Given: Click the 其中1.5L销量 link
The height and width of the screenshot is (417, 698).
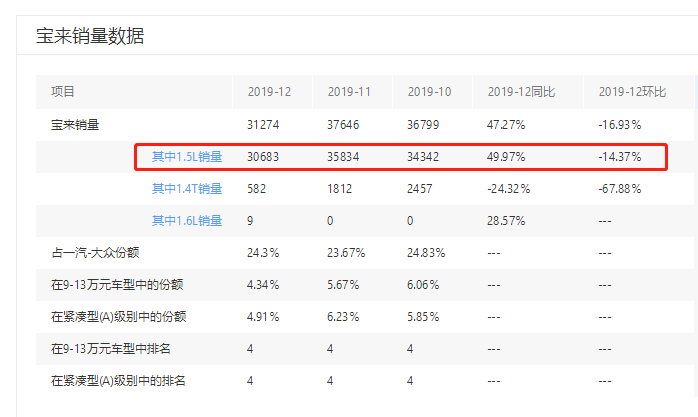Looking at the screenshot, I should [186, 157].
